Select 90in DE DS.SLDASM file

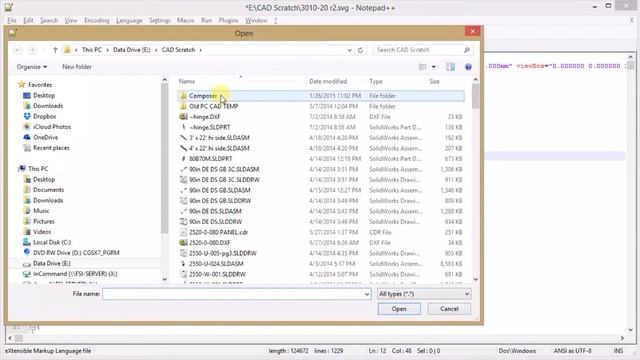pyautogui.click(x=321, y=211)
